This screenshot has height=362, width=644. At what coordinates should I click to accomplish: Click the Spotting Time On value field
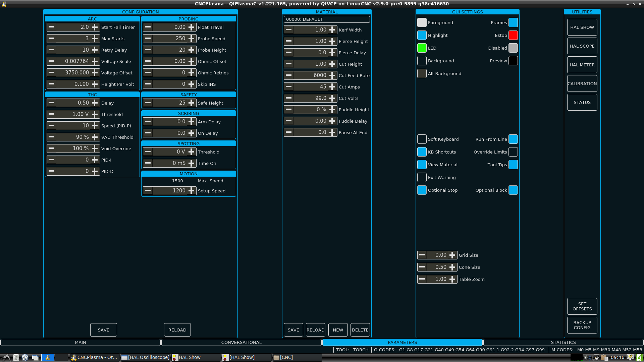(170, 163)
